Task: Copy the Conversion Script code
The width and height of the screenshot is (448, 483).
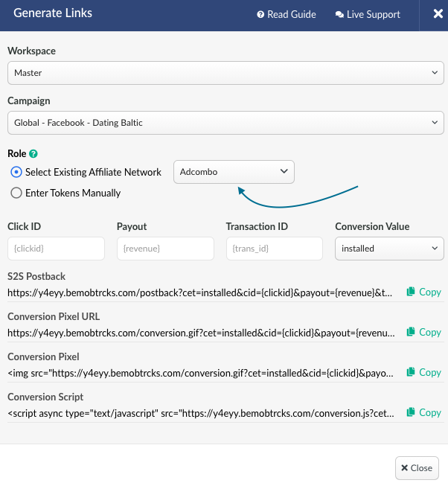Action: 424,412
